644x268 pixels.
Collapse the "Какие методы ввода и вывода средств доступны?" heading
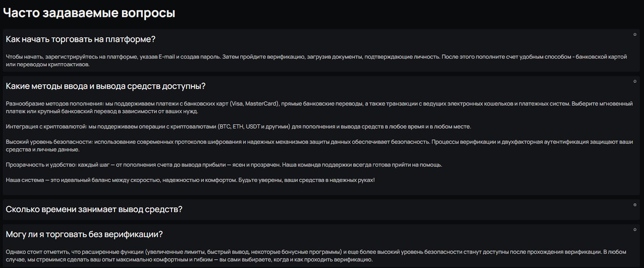105,86
